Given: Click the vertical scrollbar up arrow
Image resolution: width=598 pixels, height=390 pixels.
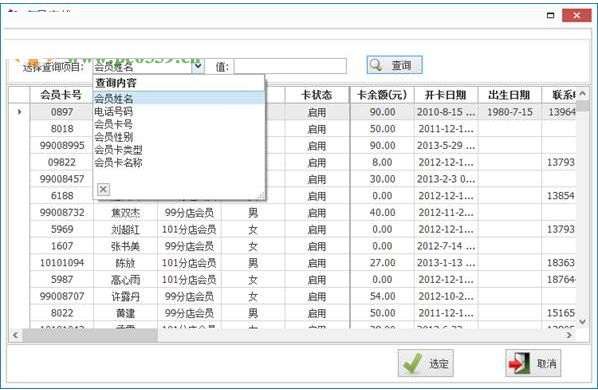Looking at the screenshot, I should [x=582, y=93].
